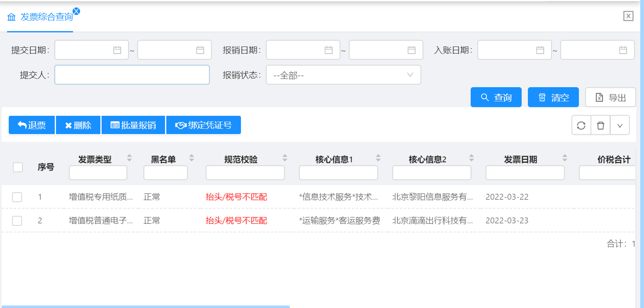Image resolution: width=644 pixels, height=308 pixels.
Task: Click the 核心信息1 column filter box
Action: [338, 173]
